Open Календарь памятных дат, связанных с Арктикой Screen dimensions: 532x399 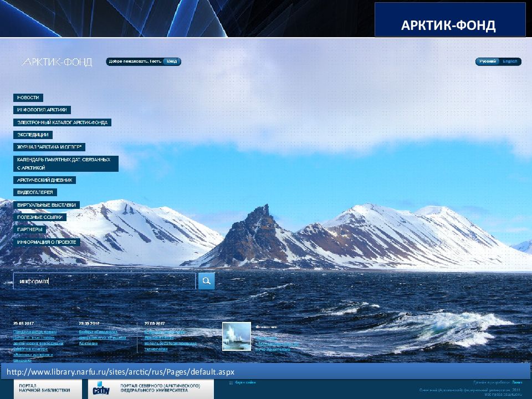(x=66, y=163)
